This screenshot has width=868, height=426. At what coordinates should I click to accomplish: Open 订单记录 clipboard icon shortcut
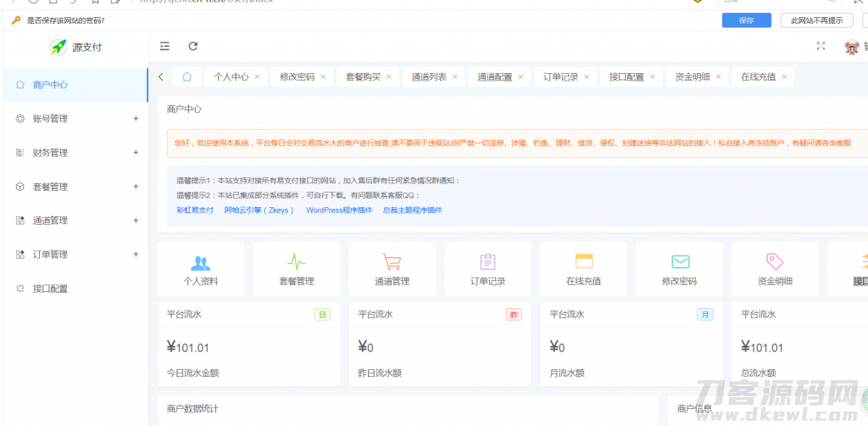(x=487, y=262)
